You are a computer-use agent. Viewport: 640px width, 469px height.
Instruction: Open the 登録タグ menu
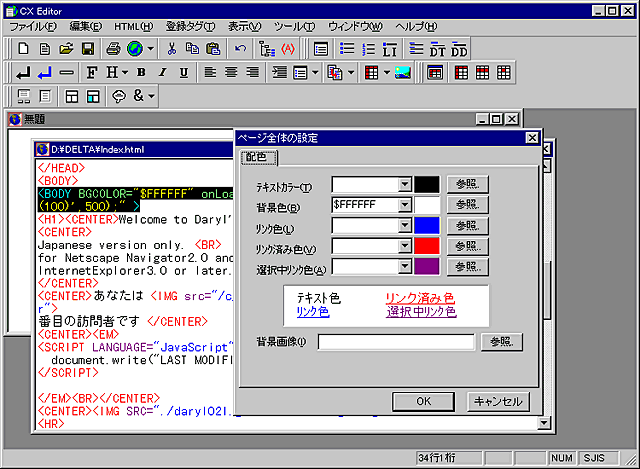point(190,27)
